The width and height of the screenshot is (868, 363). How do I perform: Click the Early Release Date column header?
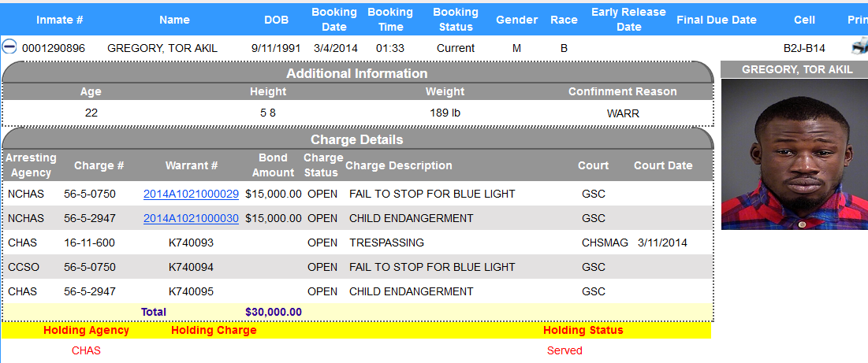click(629, 20)
